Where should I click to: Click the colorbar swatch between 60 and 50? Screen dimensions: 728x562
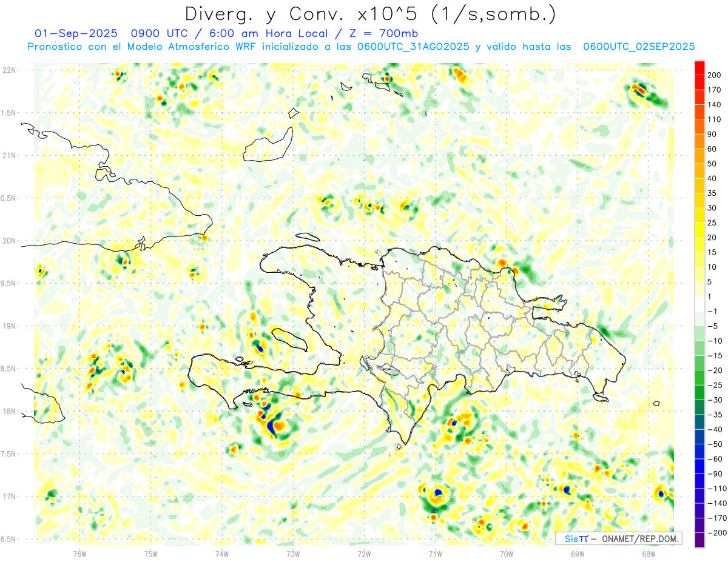700,156
